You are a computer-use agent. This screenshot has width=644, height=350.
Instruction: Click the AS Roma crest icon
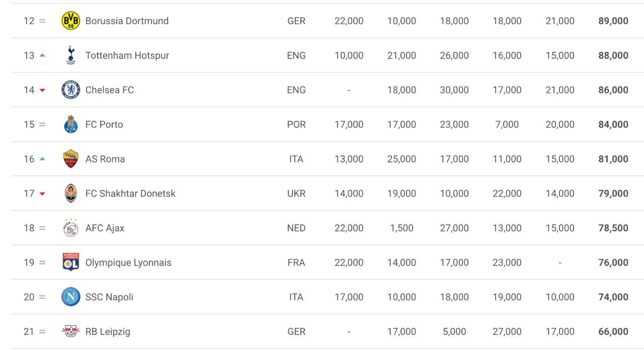pos(70,159)
